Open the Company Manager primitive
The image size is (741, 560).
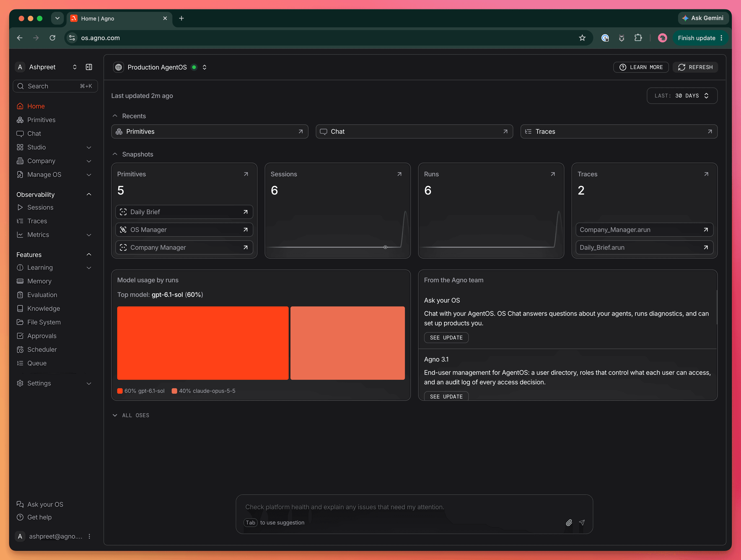tap(184, 247)
